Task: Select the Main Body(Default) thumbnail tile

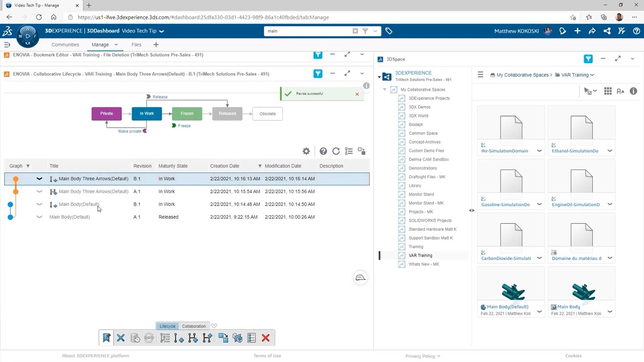Action: pos(511,291)
